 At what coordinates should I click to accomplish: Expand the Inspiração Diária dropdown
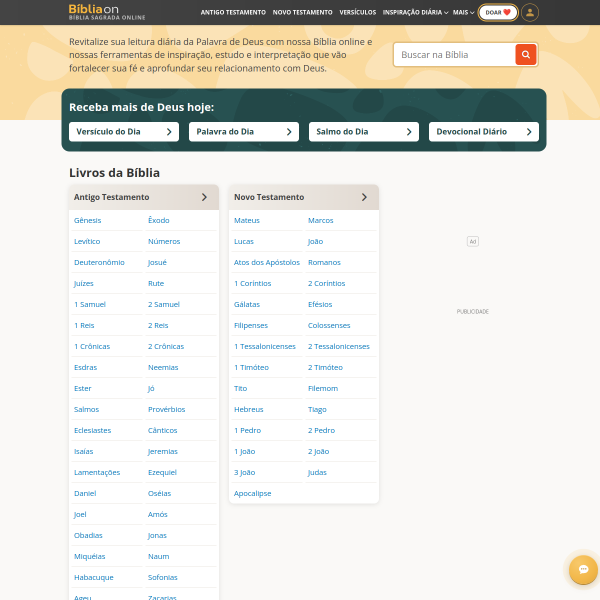(415, 12)
